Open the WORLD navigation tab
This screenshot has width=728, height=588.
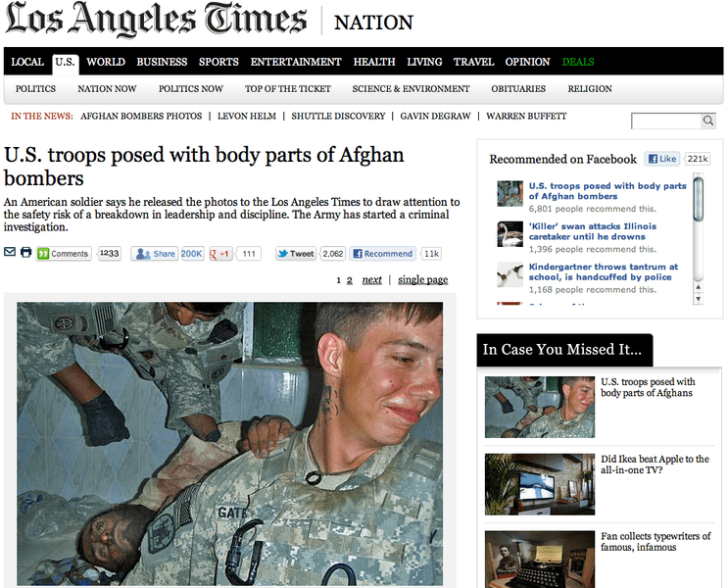coord(106,62)
